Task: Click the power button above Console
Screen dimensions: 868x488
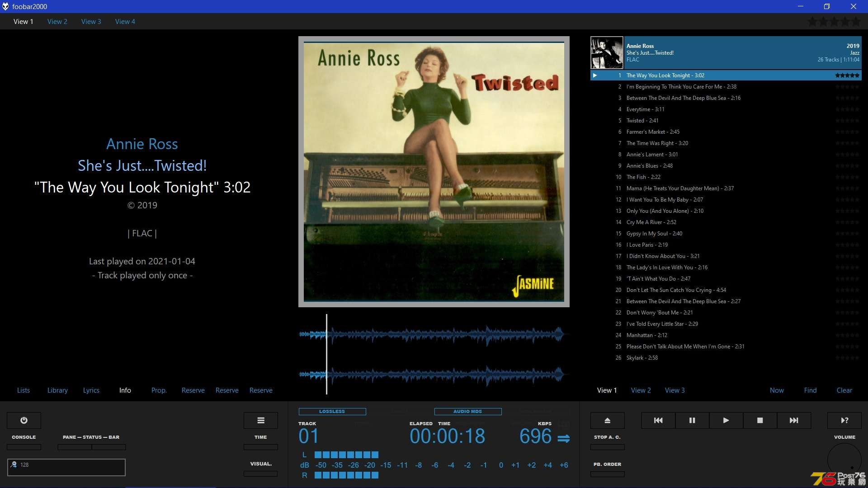Action: pyautogui.click(x=24, y=420)
